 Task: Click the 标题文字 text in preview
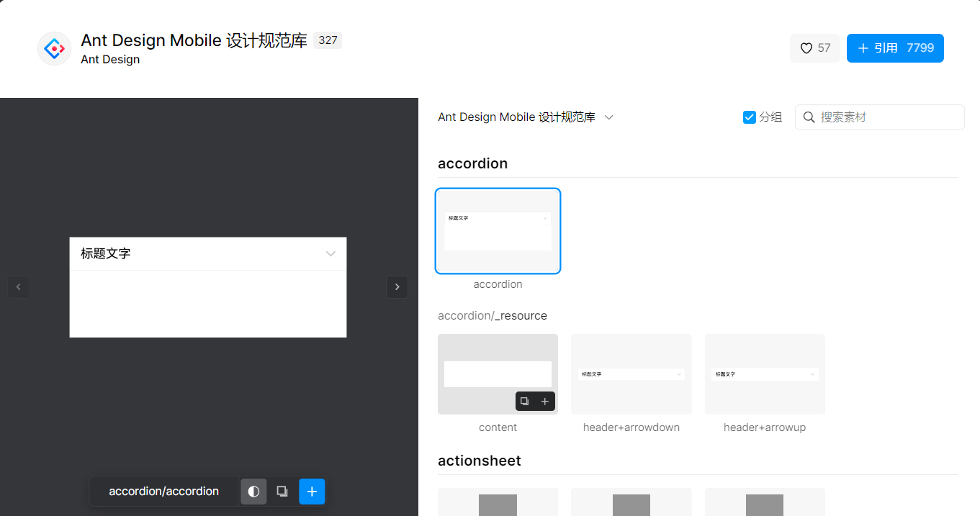tap(106, 253)
